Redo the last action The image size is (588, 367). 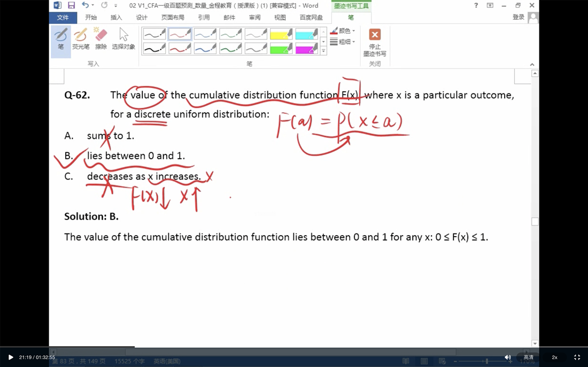point(104,5)
